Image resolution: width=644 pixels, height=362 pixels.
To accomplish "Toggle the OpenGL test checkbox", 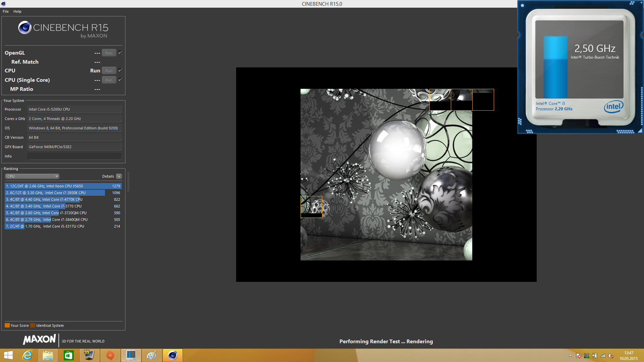I will 120,53.
